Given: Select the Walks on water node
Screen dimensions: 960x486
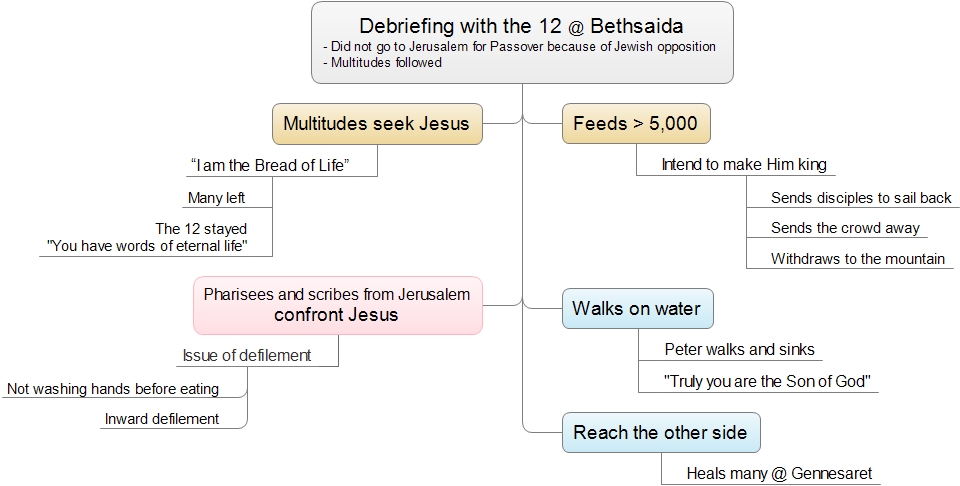Looking at the screenshot, I should 637,308.
